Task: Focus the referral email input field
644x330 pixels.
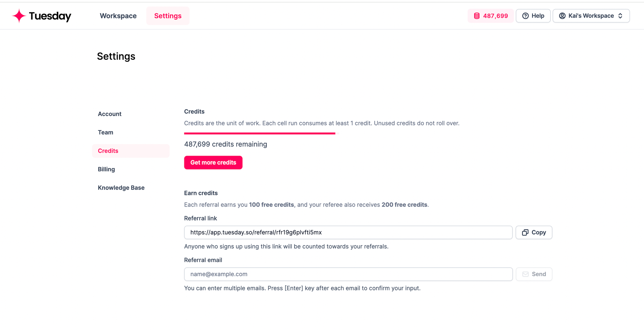Action: pos(348,274)
